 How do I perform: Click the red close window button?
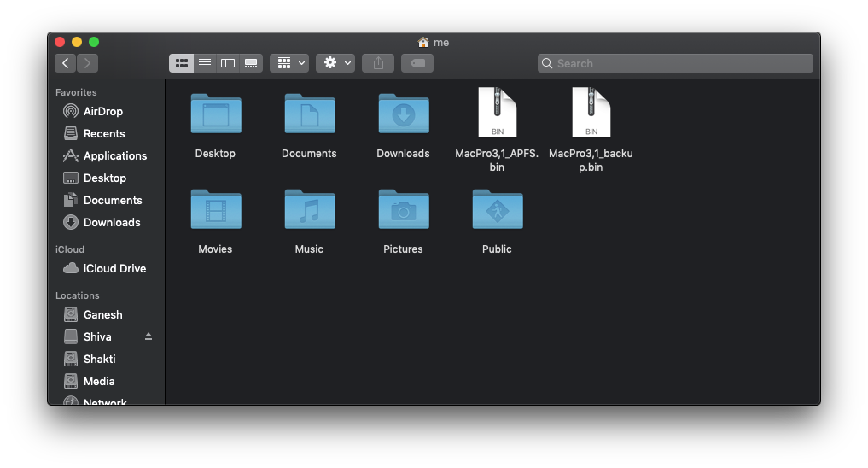pos(60,42)
